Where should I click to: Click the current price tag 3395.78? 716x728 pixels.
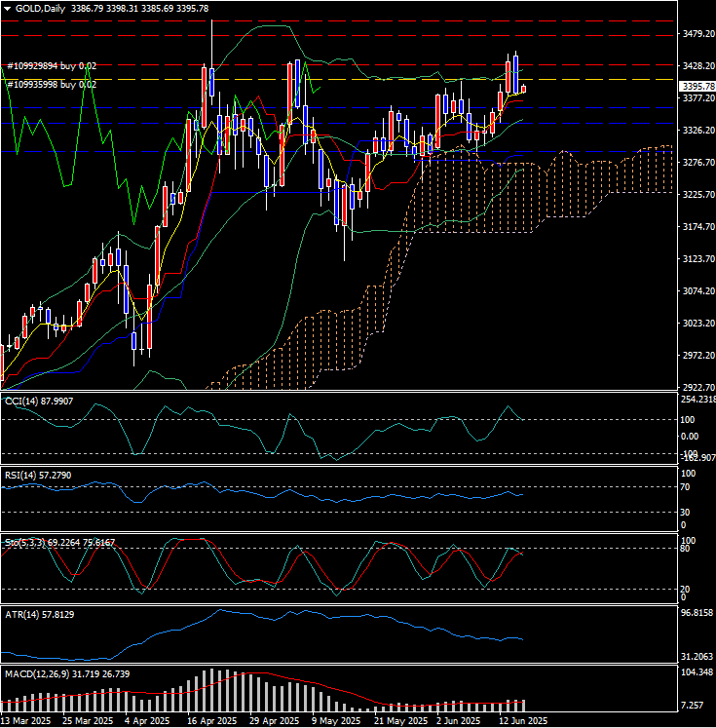(697, 87)
